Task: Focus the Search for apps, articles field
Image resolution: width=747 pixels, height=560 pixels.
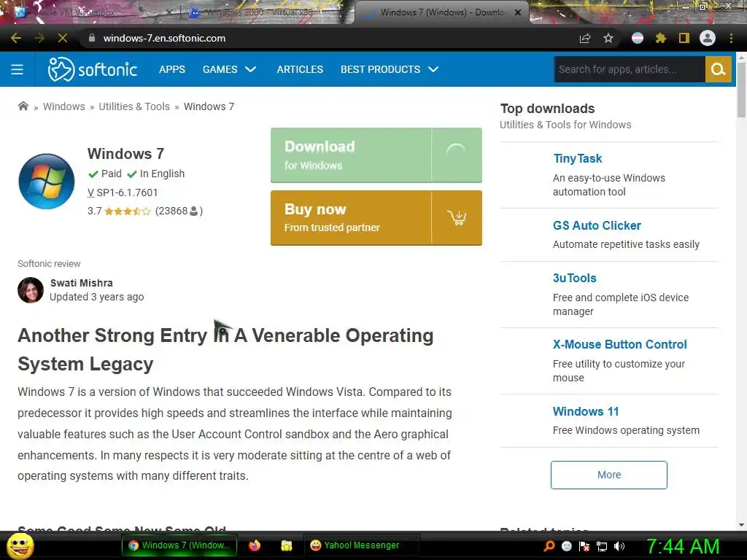Action: (x=630, y=69)
